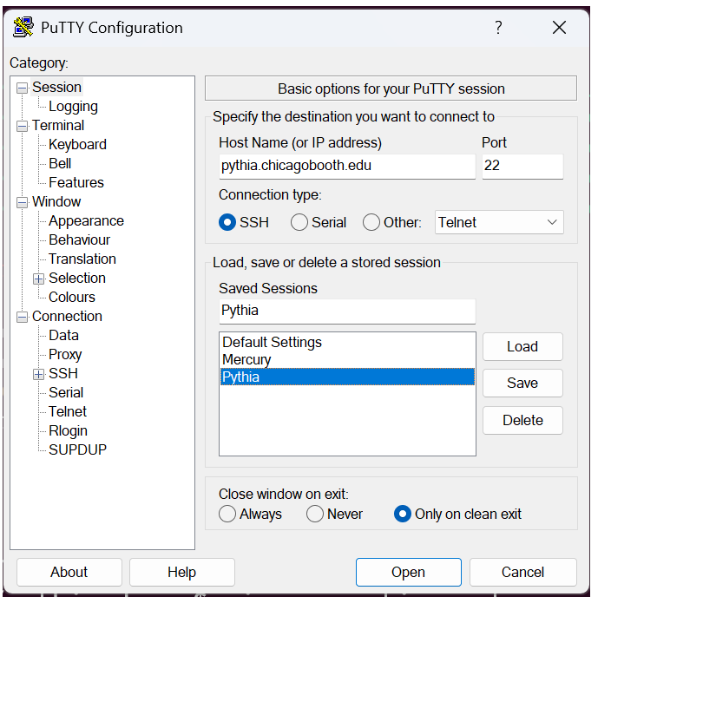Click the Saved Sessions name field
The image size is (703, 728).
(x=347, y=312)
